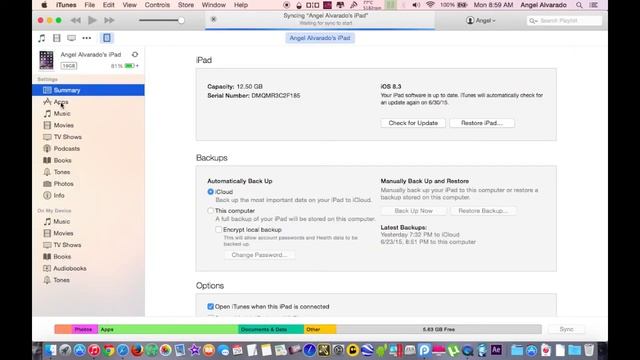Select the This computer backup radio button
Screen dimensions: 640x360
(x=211, y=211)
